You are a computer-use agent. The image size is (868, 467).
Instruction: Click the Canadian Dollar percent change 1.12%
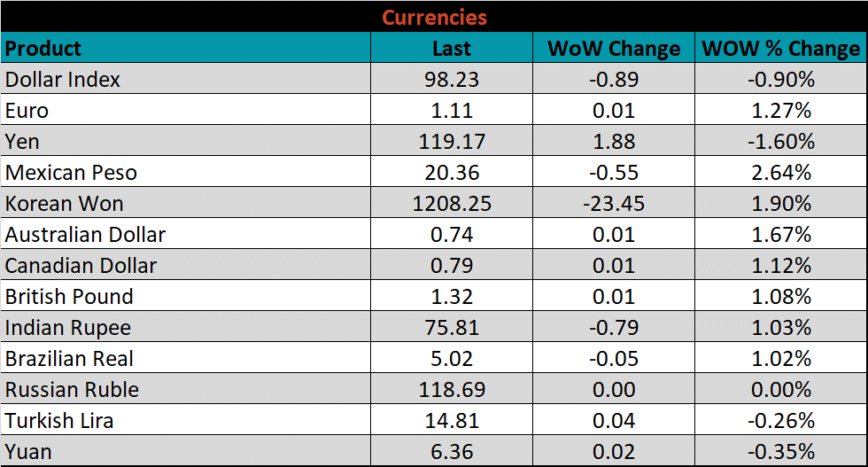(780, 266)
